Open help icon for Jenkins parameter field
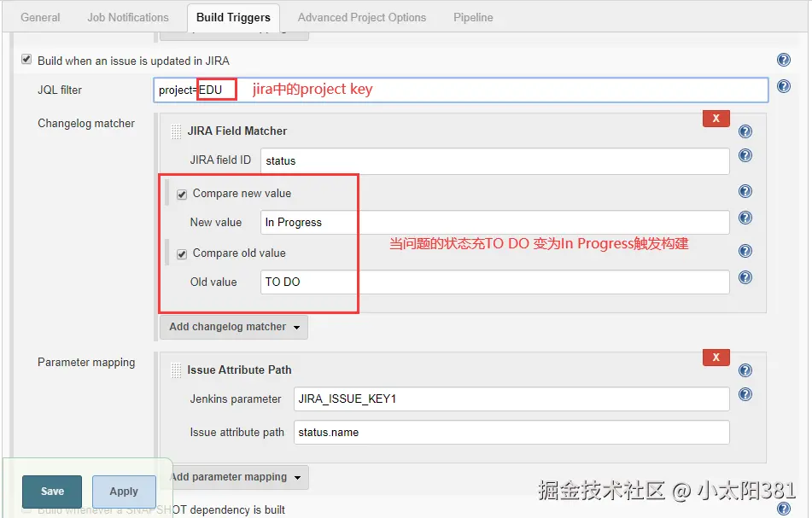This screenshot has width=812, height=518. point(745,394)
